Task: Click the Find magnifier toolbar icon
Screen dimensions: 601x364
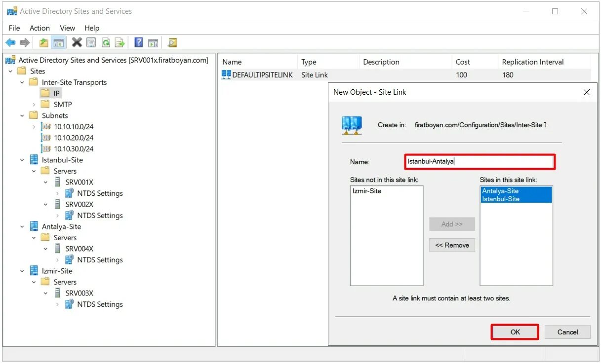Action: coord(172,43)
